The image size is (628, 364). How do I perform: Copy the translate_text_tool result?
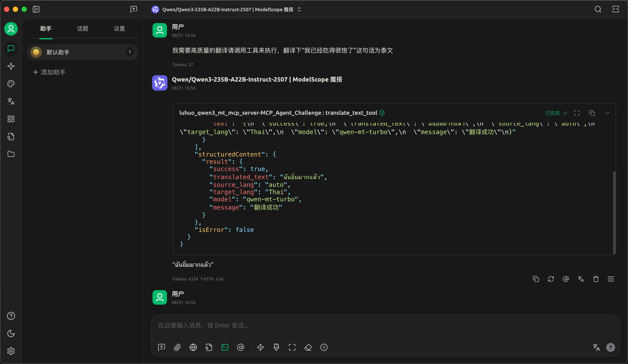pyautogui.click(x=592, y=113)
